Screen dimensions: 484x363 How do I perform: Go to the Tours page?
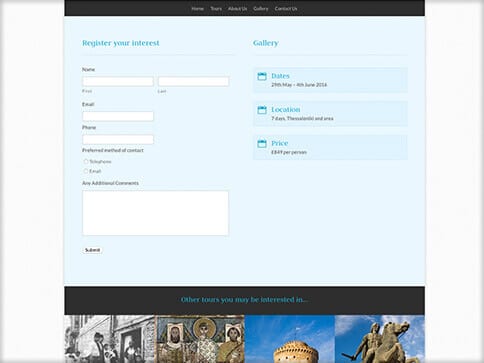click(216, 9)
